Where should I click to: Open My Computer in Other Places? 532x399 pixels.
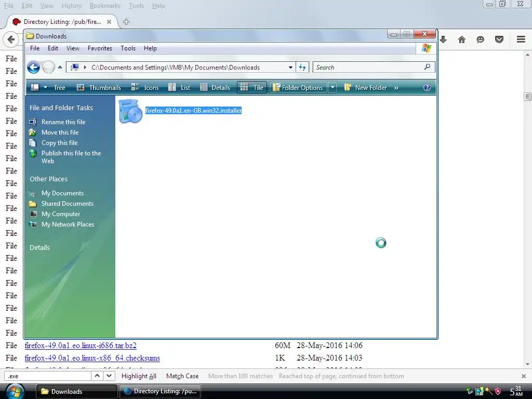pyautogui.click(x=61, y=214)
